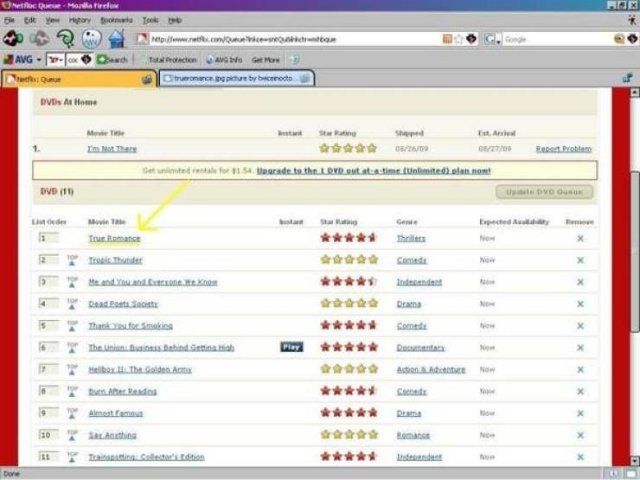Open the AVG toolbar dropdown arrow
640x480 pixels.
(38, 60)
